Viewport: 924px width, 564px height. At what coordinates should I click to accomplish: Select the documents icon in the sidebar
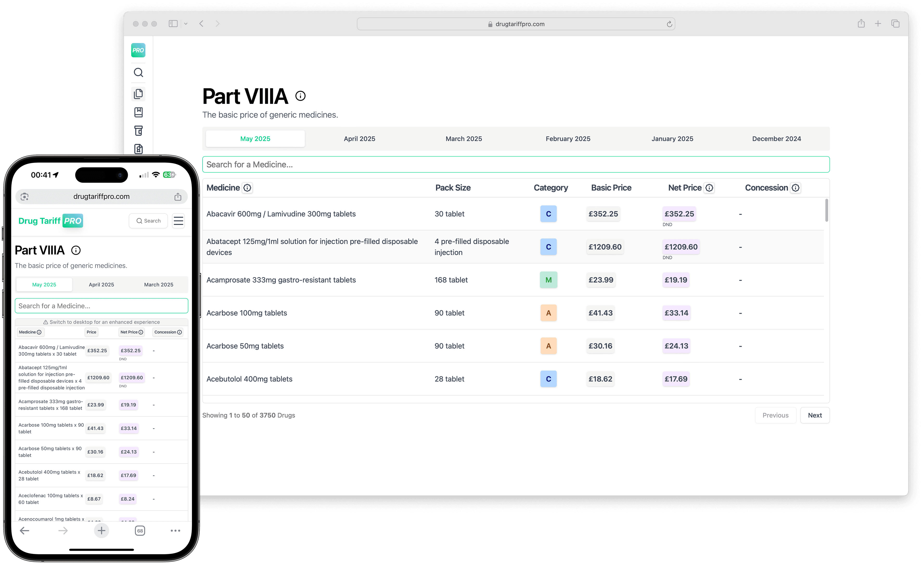[138, 94]
